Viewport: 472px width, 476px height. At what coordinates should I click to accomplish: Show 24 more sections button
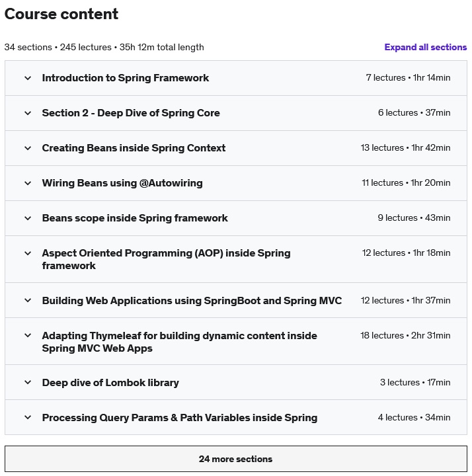(x=235, y=459)
